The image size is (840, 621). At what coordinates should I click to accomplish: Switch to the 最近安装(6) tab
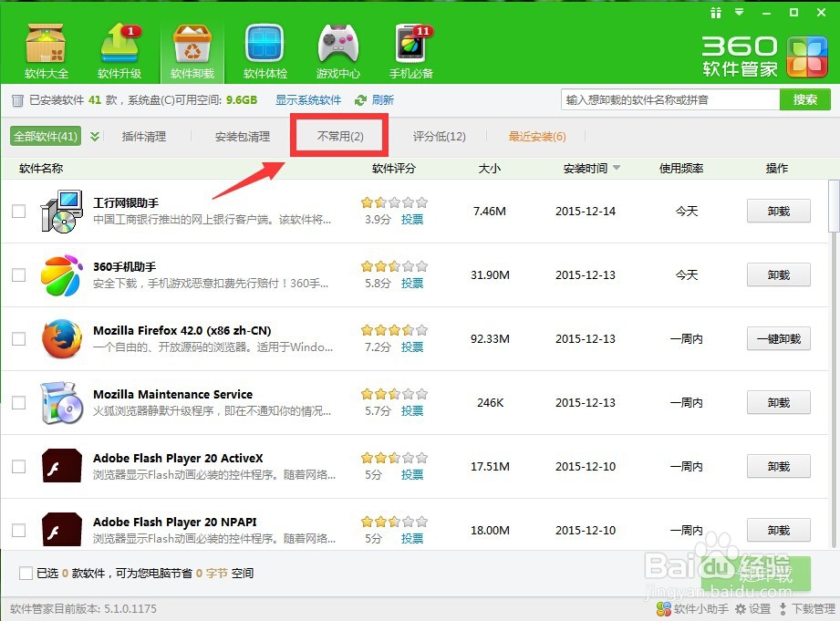[537, 136]
